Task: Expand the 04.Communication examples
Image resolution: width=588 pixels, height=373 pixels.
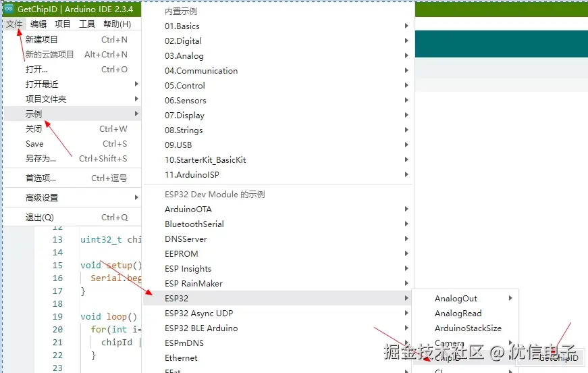Action: tap(278, 70)
